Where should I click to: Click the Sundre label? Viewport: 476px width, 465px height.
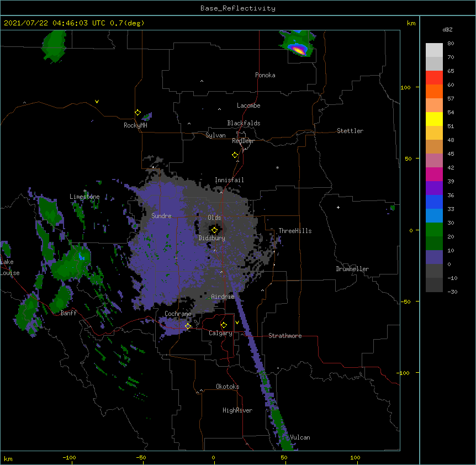[x=161, y=216]
